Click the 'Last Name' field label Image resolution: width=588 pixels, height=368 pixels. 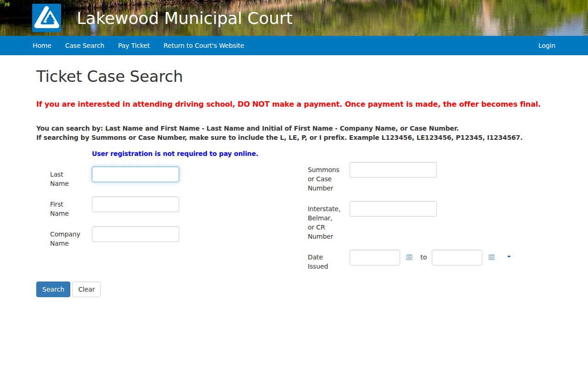tap(59, 179)
